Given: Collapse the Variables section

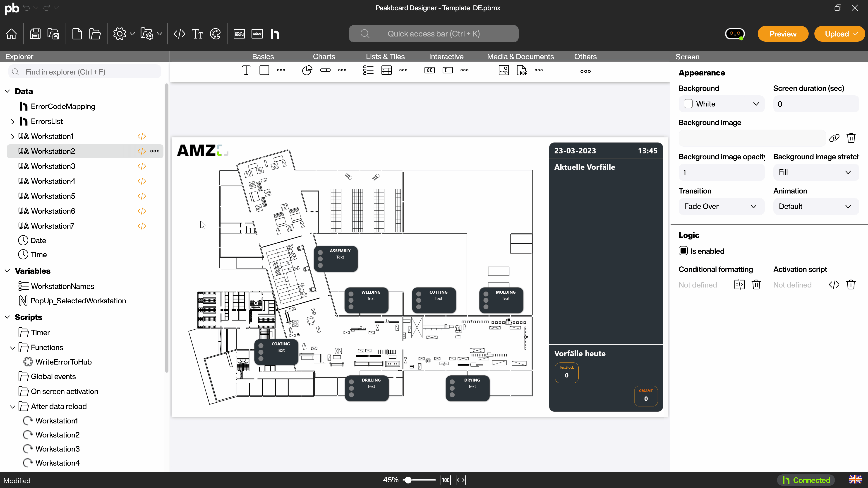Looking at the screenshot, I should [x=7, y=271].
